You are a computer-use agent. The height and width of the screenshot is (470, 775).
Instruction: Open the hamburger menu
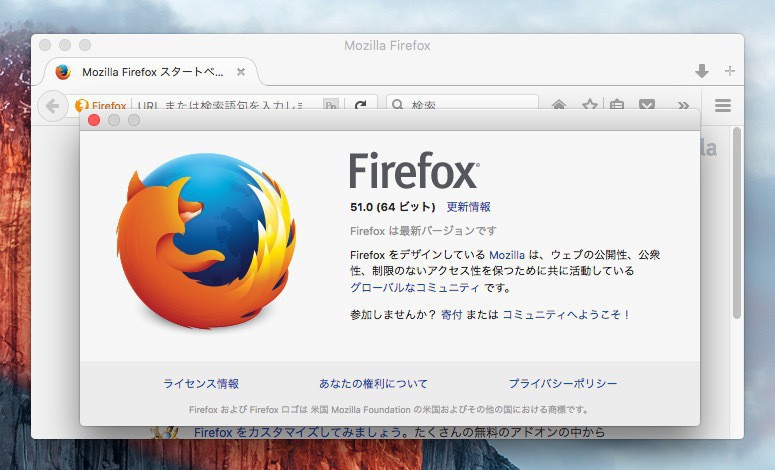tap(723, 105)
